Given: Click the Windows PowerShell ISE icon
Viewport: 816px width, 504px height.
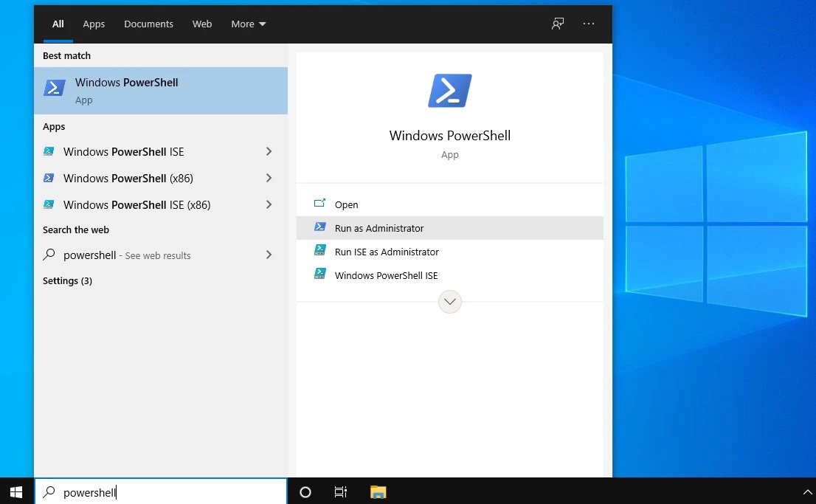Looking at the screenshot, I should coord(49,151).
